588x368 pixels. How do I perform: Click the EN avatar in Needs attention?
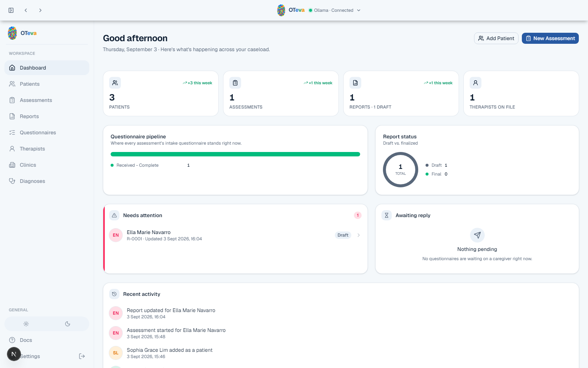116,235
